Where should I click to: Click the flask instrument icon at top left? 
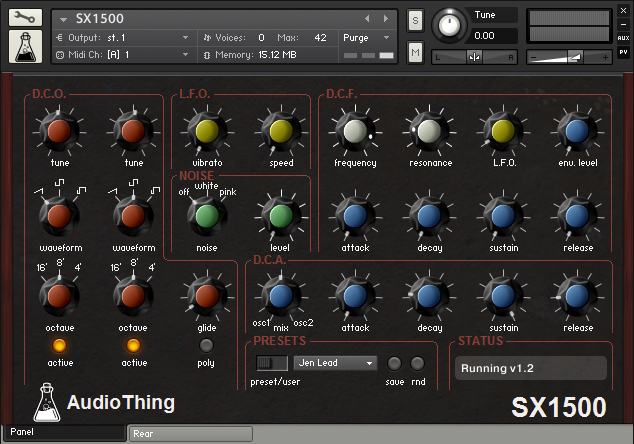[x=25, y=45]
